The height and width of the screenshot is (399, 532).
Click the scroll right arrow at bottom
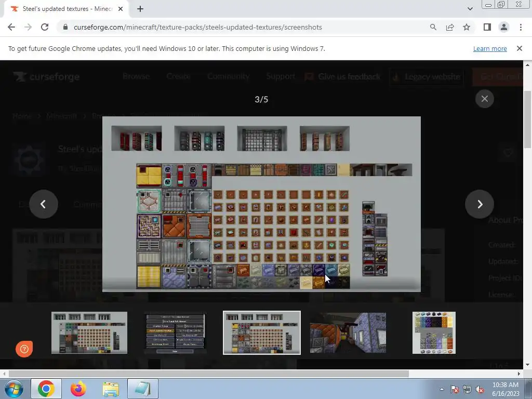[519, 374]
